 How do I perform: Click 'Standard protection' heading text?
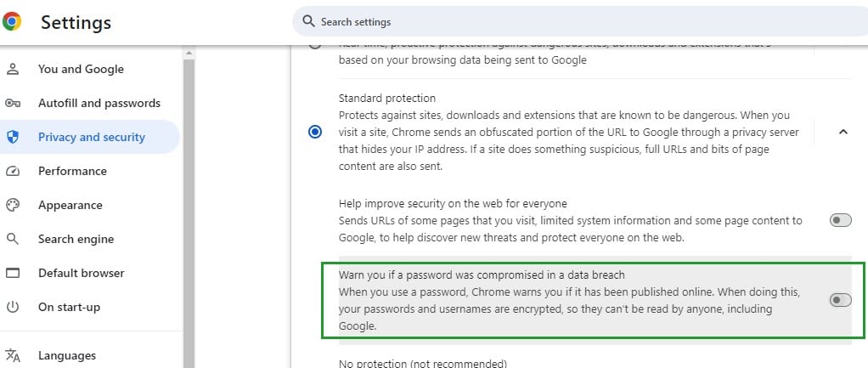point(387,98)
